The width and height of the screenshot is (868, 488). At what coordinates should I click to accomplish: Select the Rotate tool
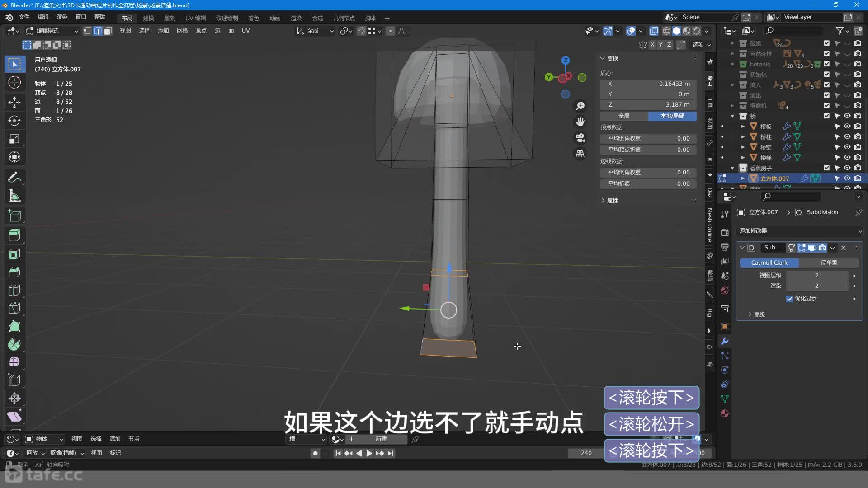click(x=14, y=121)
